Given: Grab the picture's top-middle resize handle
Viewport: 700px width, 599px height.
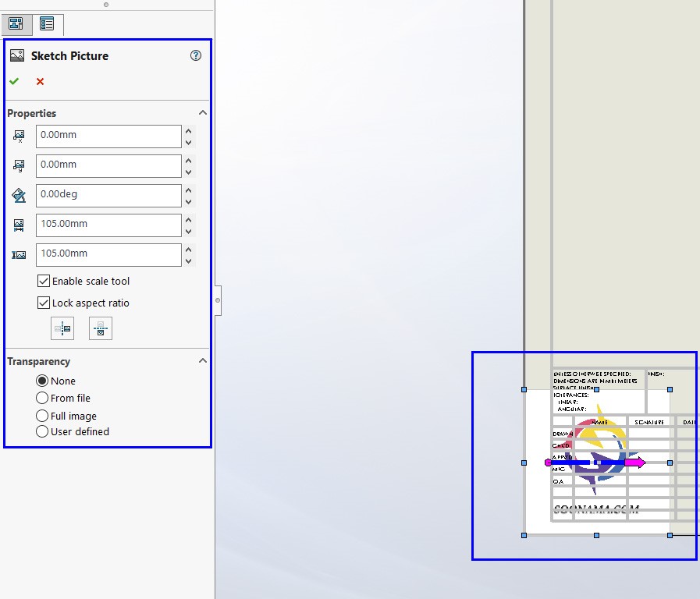Looking at the screenshot, I should click(596, 389).
